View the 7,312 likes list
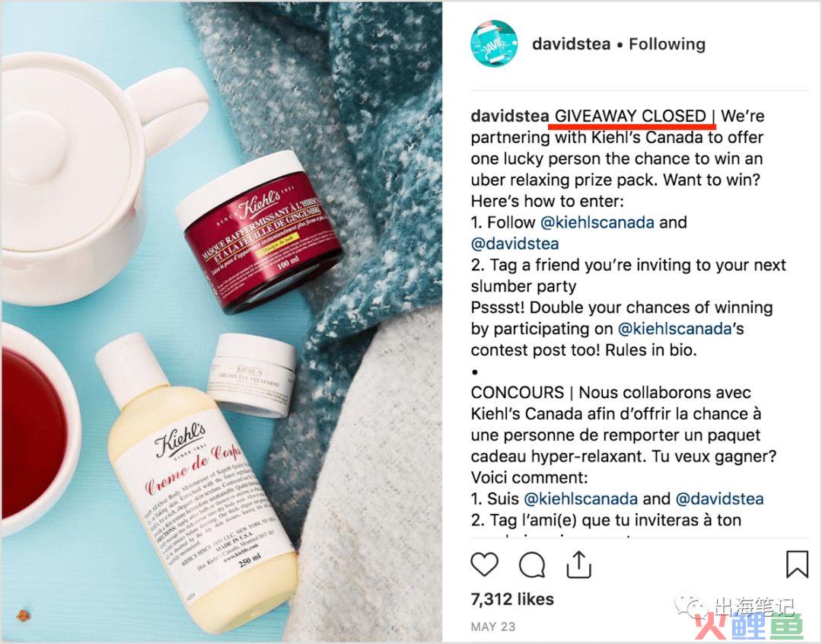The width and height of the screenshot is (822, 644). coord(512,599)
